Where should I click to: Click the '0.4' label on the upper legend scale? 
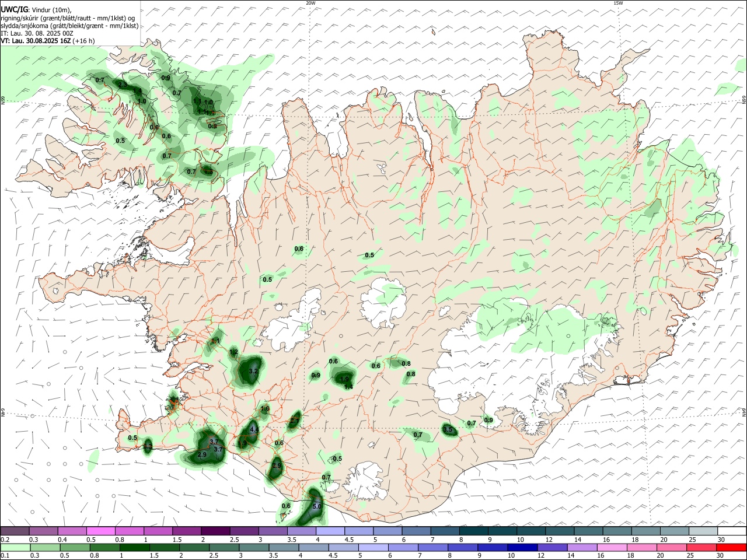tap(62, 540)
